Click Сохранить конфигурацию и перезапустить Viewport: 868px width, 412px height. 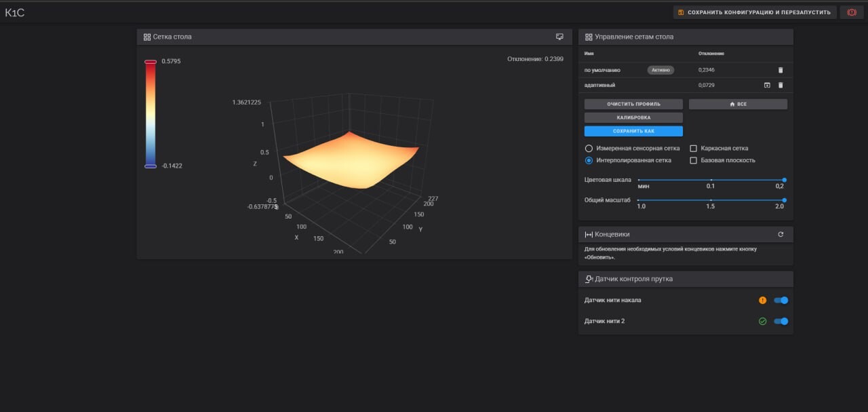click(754, 12)
